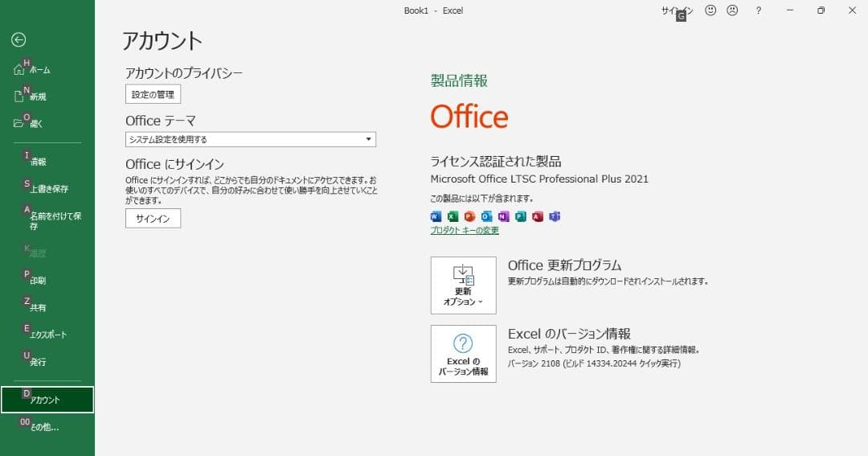Click the open folder icon beside 開く
This screenshot has width=868, height=456.
pos(18,124)
